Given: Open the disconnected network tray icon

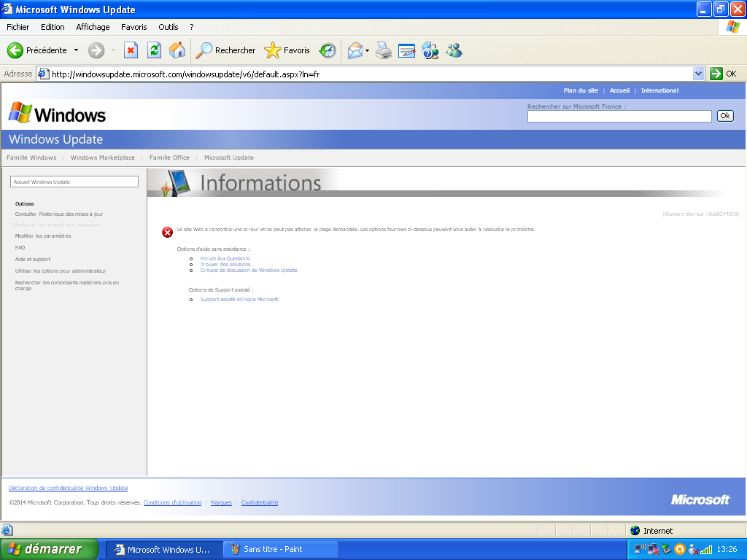Looking at the screenshot, I should pyautogui.click(x=653, y=550).
